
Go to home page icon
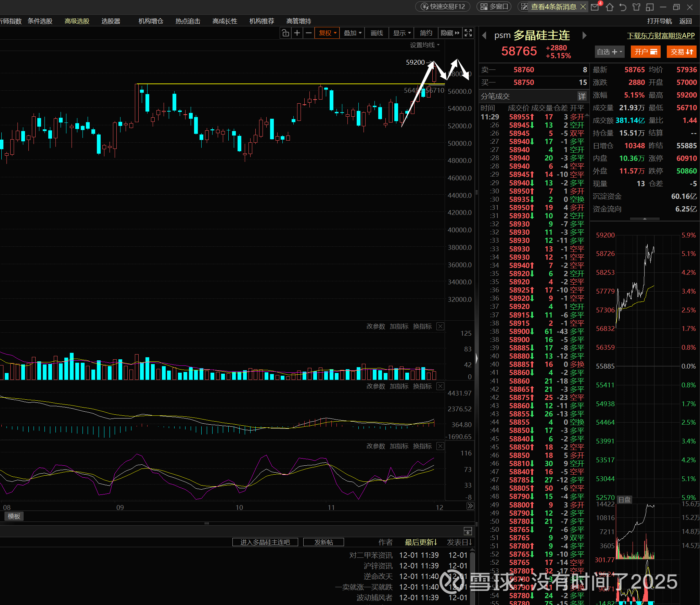[x=609, y=7]
